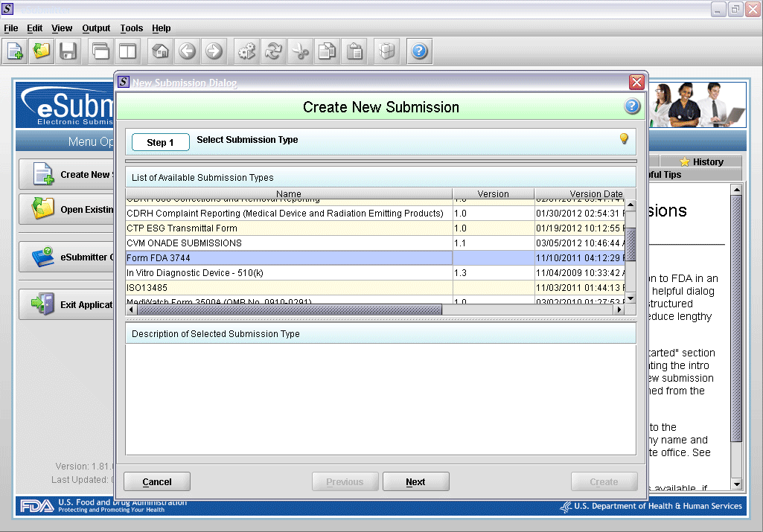Select CVM ONADE SUBMISSIONS row

point(374,243)
